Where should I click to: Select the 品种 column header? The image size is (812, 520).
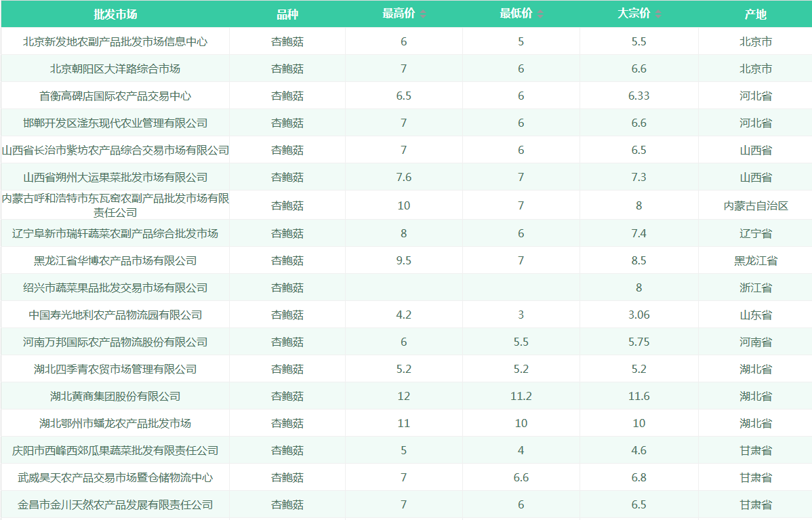coord(287,14)
